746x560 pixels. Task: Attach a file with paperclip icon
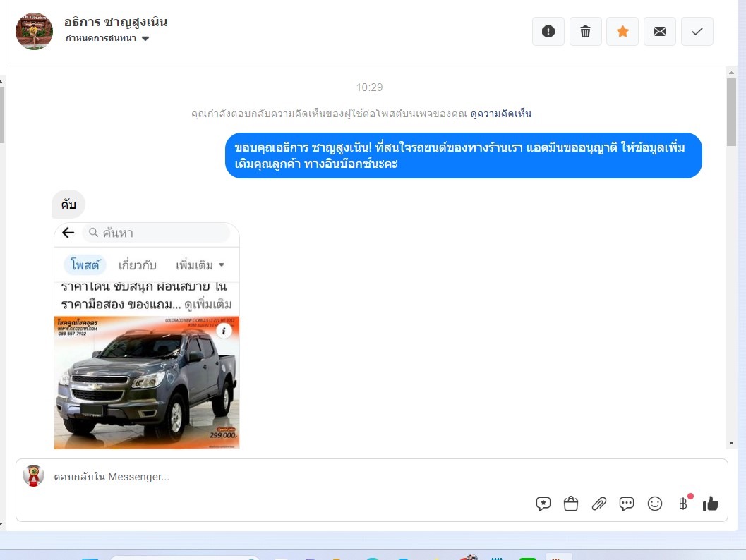(598, 504)
